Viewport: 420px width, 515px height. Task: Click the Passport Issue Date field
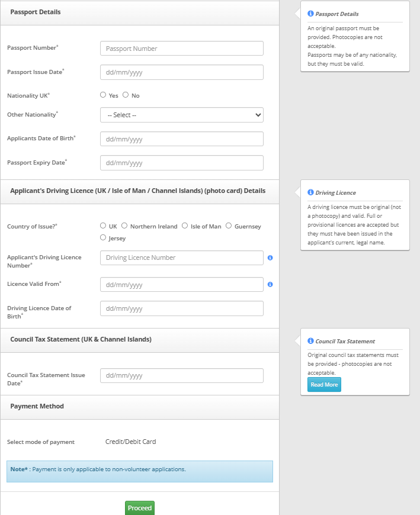[x=182, y=72]
